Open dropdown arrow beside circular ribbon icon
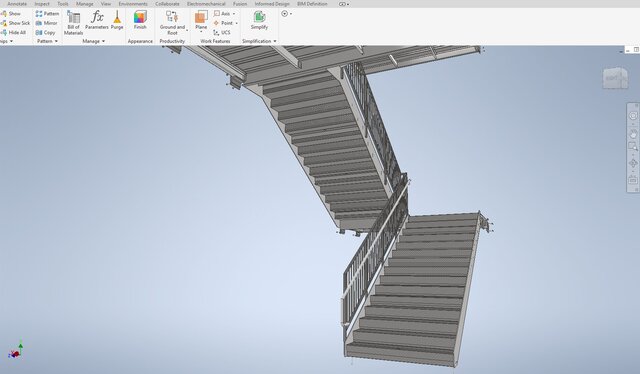Screen dimensions: 640x374 (291, 14)
